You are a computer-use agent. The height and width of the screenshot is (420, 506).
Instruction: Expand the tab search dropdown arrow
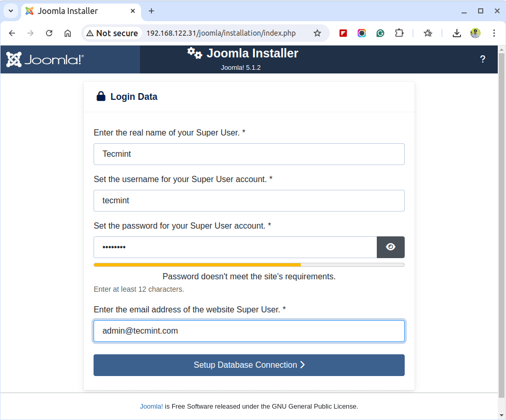11,11
